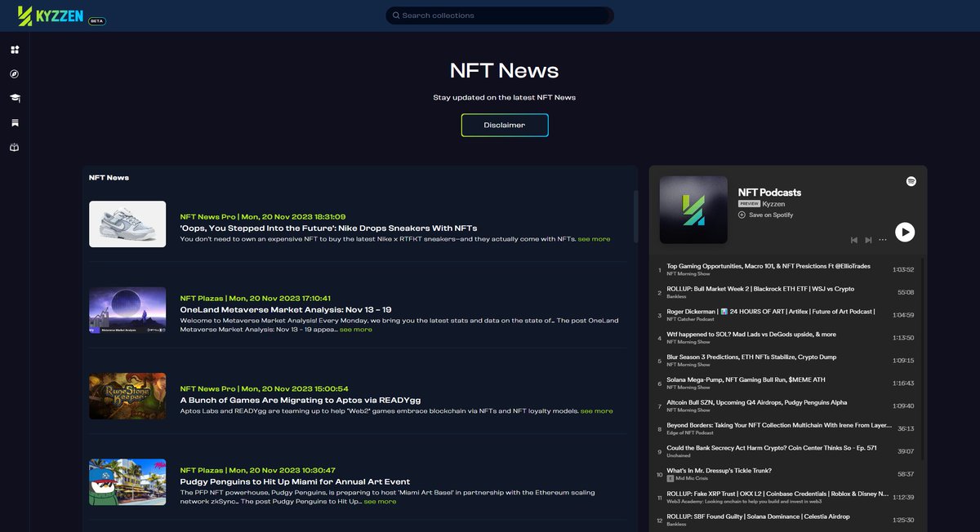Image resolution: width=980 pixels, height=532 pixels.
Task: Click see more on Nike Sneakers article
Action: (x=594, y=239)
